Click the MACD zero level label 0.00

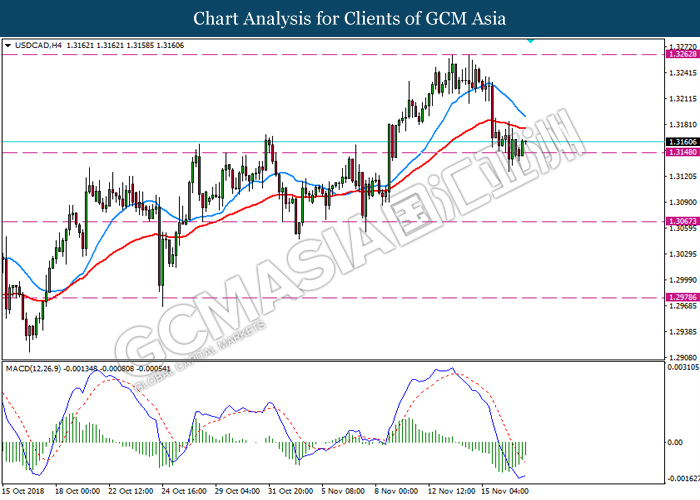[675, 442]
